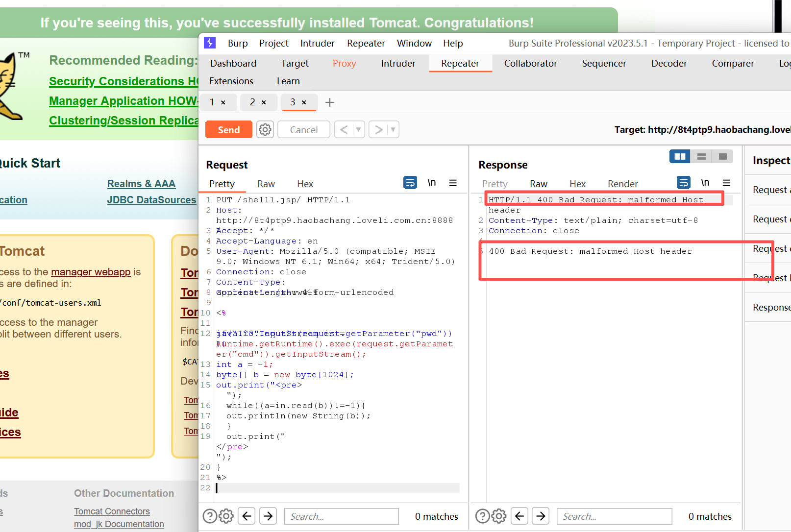Show request in Raw view
Screen dimensions: 791x532
coord(266,184)
